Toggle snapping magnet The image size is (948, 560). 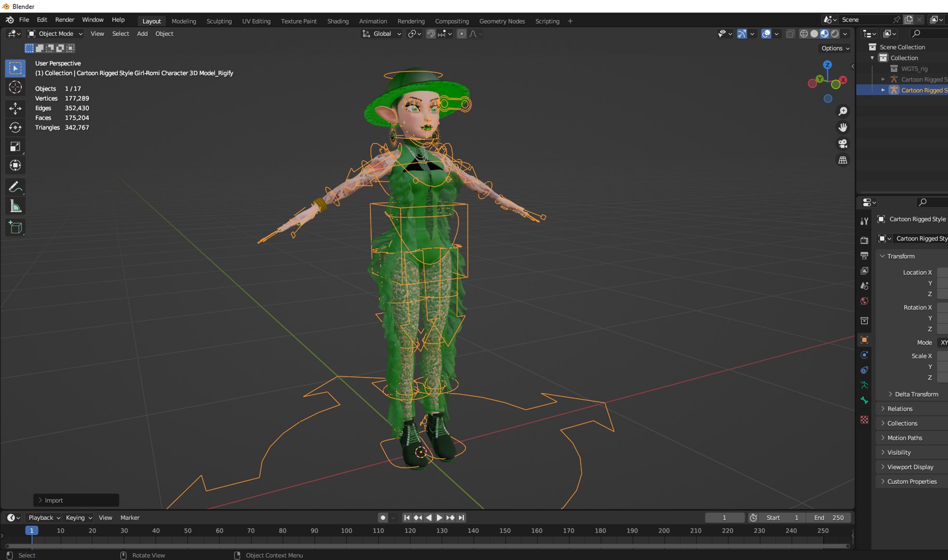click(430, 34)
